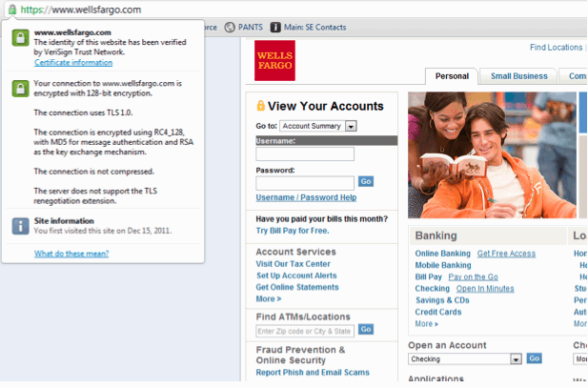This screenshot has height=388, width=588.
Task: Click More under Banking section
Action: (x=426, y=323)
